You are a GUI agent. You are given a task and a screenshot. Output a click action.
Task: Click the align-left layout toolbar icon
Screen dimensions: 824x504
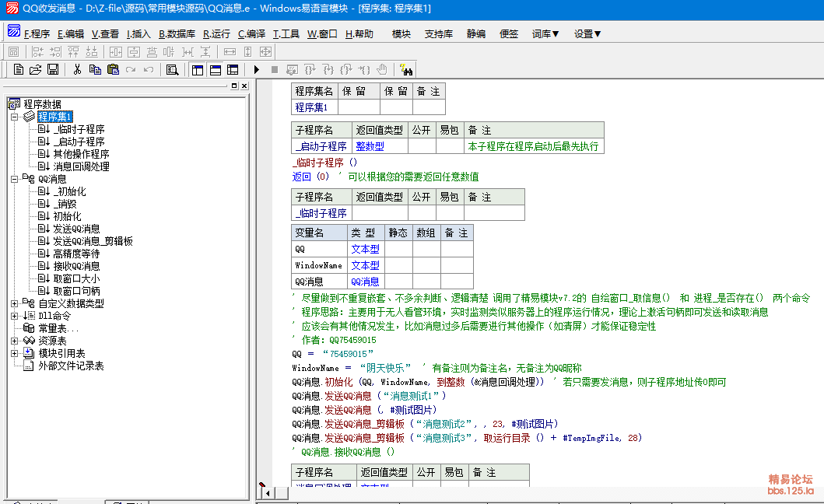38,51
